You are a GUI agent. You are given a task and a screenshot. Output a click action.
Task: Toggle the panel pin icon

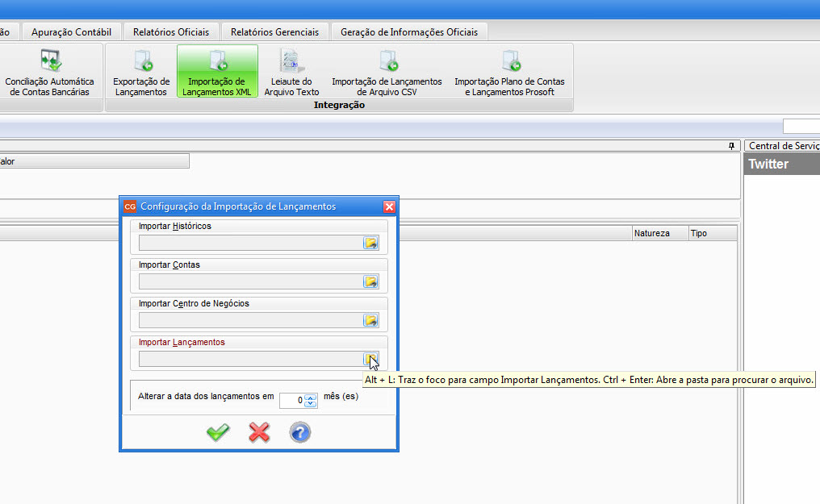[731, 146]
